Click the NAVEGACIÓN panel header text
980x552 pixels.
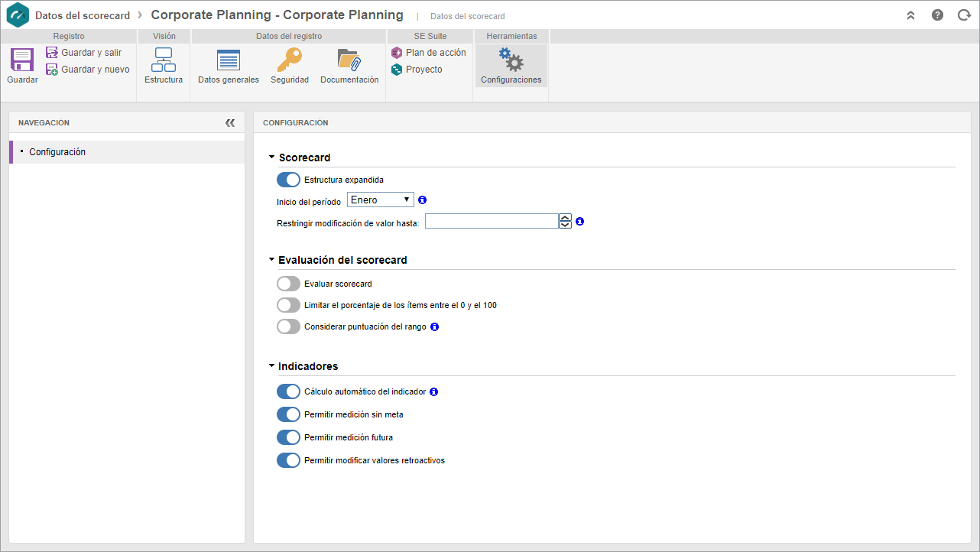tap(44, 122)
